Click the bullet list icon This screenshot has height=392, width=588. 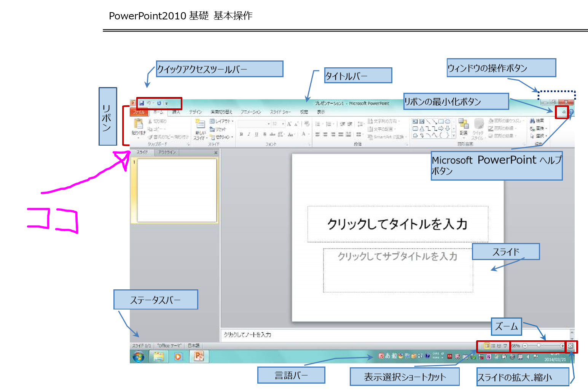click(x=318, y=124)
